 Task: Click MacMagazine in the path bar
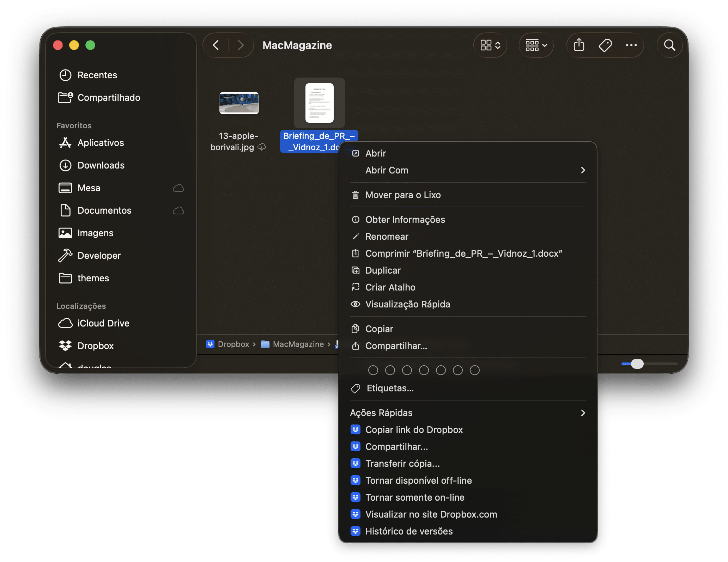[x=298, y=344]
